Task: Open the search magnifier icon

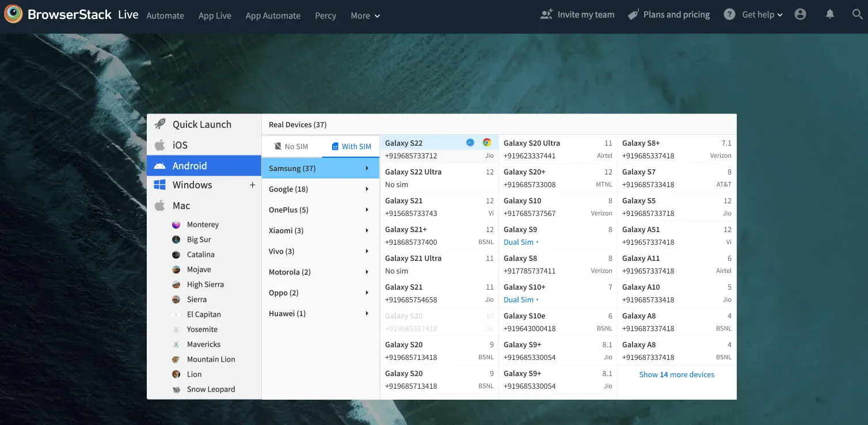Action: (x=857, y=15)
